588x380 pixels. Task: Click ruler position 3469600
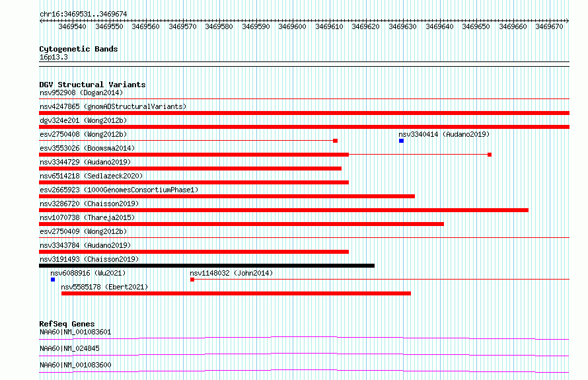[292, 26]
